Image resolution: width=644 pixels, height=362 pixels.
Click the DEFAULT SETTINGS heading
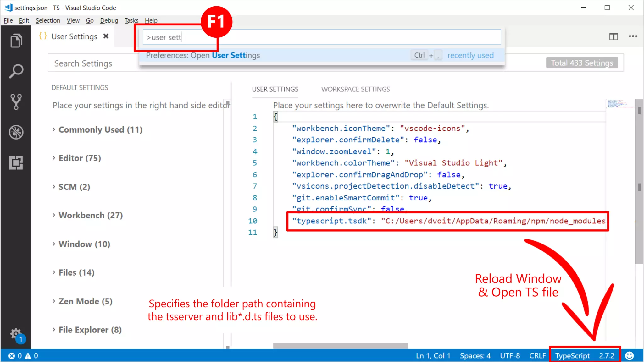click(80, 88)
